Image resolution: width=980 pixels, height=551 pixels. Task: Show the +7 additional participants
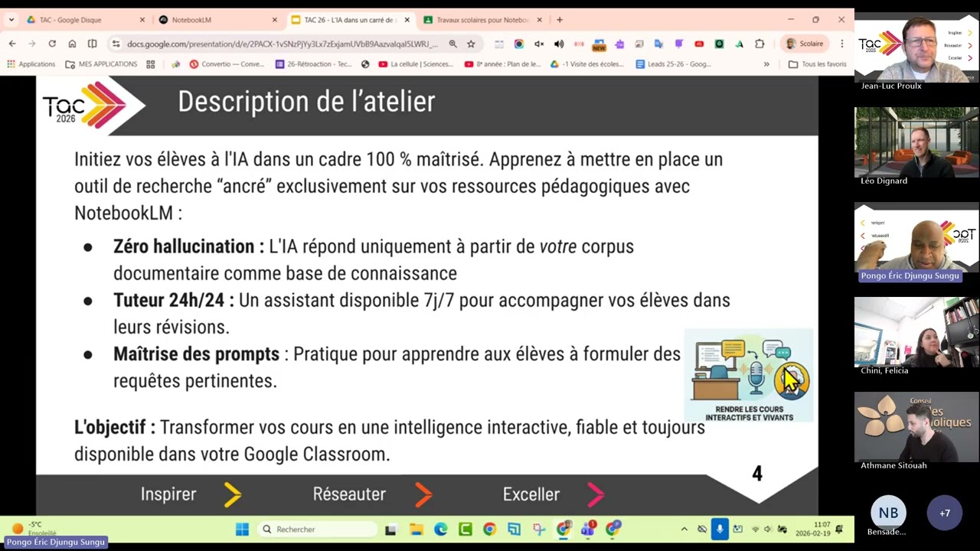(x=945, y=514)
